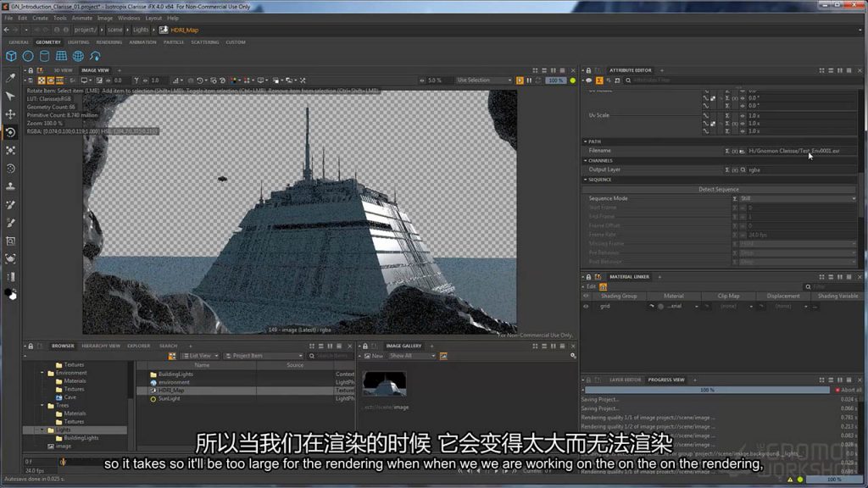Viewport: 868px width, 488px height.
Task: Click the Detect Sequence button
Action: click(719, 189)
